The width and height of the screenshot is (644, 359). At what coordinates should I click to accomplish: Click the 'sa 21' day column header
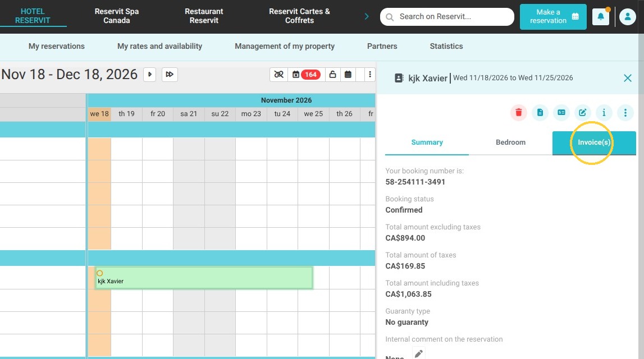[x=189, y=114]
